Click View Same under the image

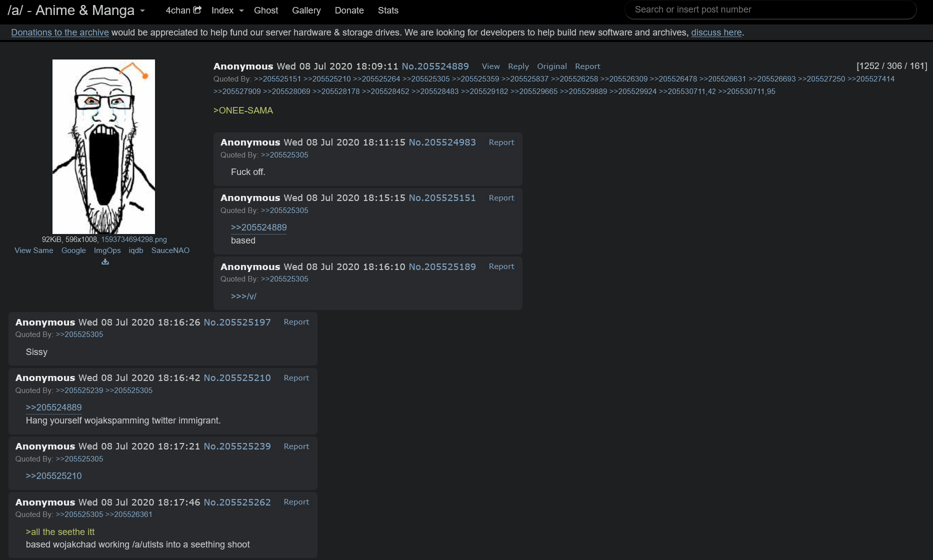[33, 250]
